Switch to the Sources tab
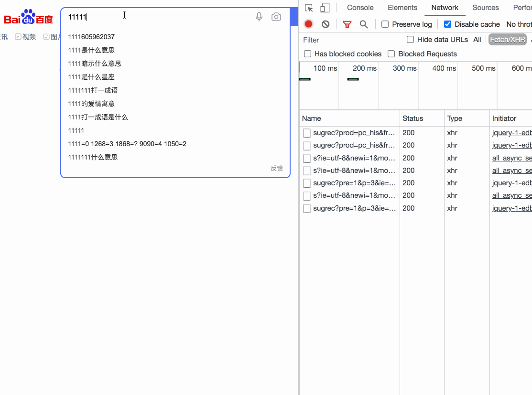532x395 pixels. [x=485, y=8]
